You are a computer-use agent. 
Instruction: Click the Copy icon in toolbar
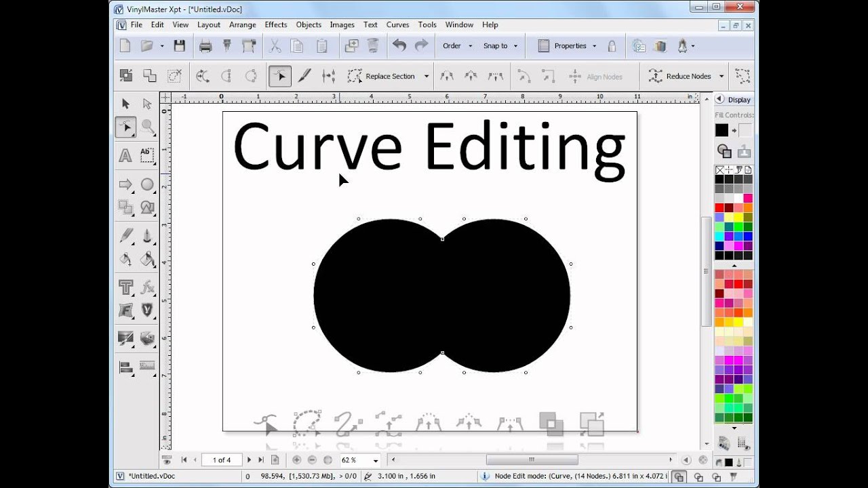pyautogui.click(x=297, y=46)
